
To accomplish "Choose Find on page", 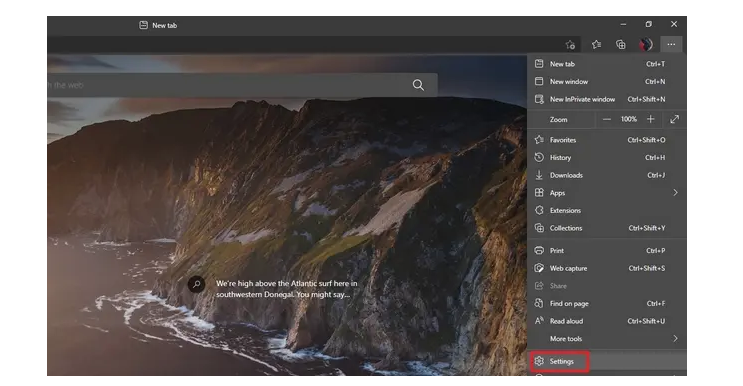I will click(607, 304).
